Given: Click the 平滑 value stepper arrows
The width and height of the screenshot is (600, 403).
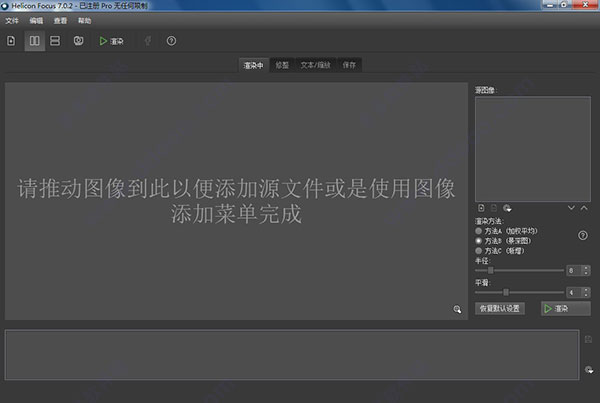Looking at the screenshot, I should click(x=585, y=292).
